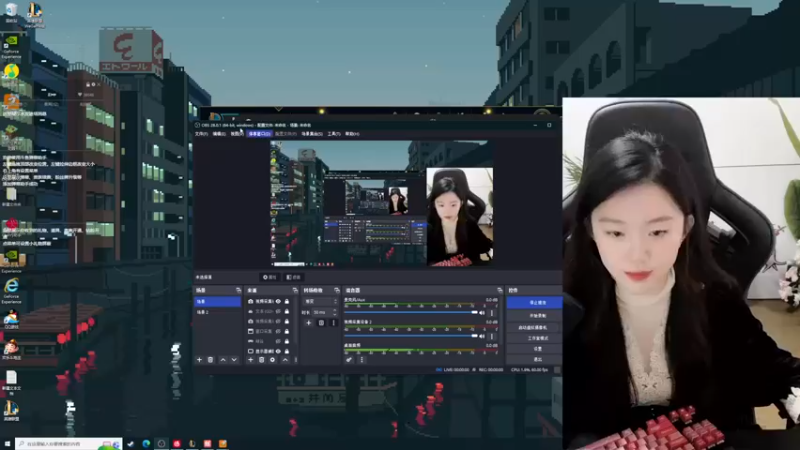800x450 pixels.
Task: Click Steam icon on Windows taskbar
Action: pyautogui.click(x=131, y=444)
